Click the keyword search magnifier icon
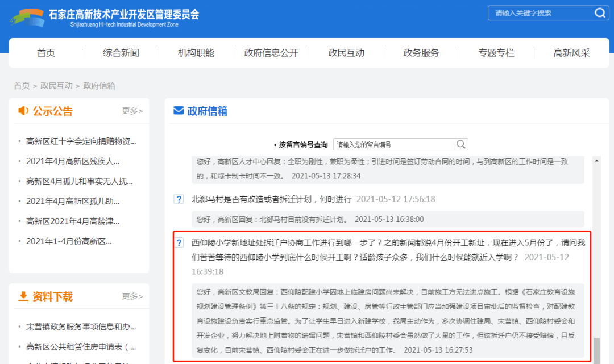 [x=600, y=12]
